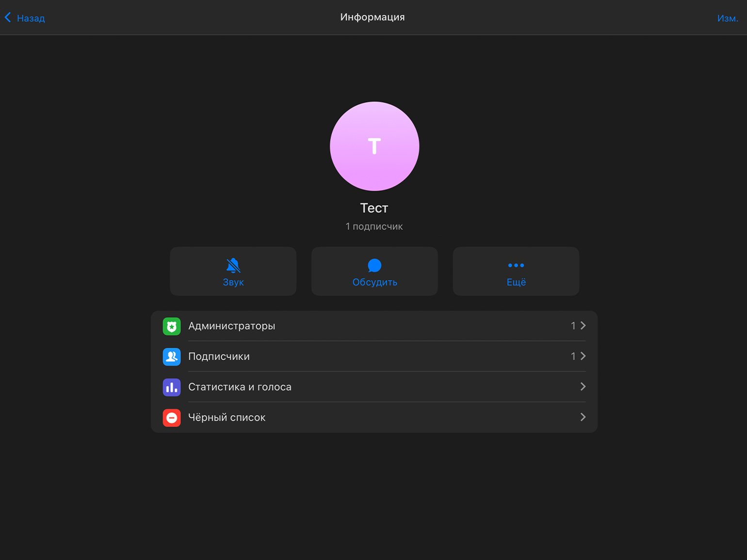The height and width of the screenshot is (560, 747).
Task: Click the back chevron arrow icon
Action: [x=8, y=18]
